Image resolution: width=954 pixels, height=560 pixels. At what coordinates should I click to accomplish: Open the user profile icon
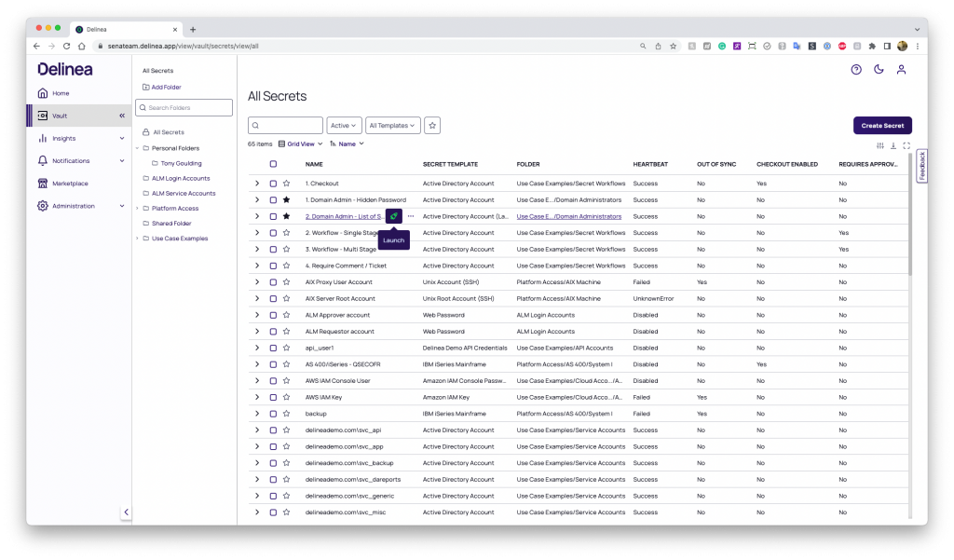pyautogui.click(x=901, y=69)
